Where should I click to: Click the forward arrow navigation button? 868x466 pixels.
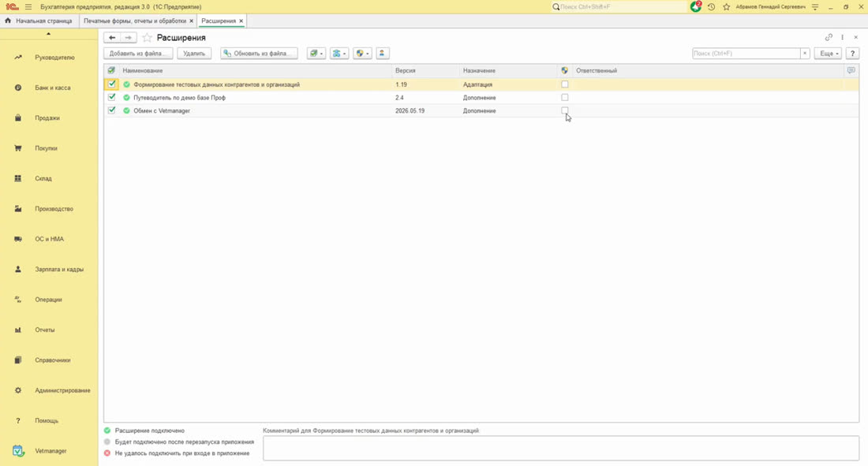point(129,38)
